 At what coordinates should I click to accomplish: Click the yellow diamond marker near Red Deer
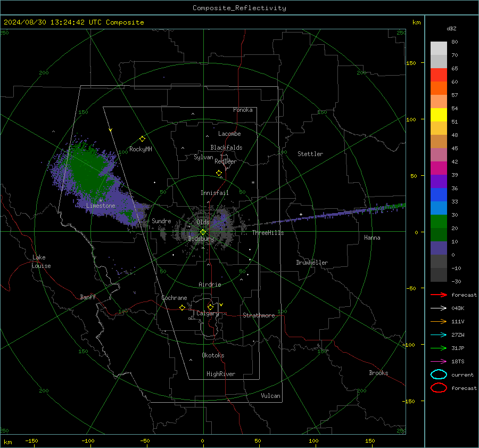[219, 173]
